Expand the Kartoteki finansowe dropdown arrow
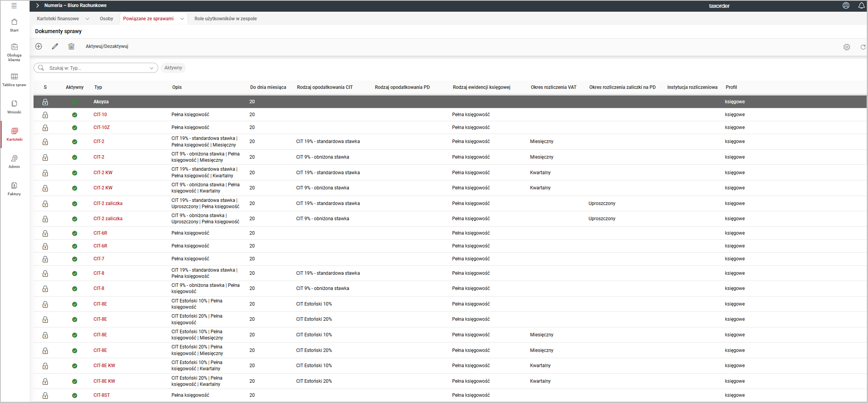The width and height of the screenshot is (868, 403). click(x=87, y=19)
